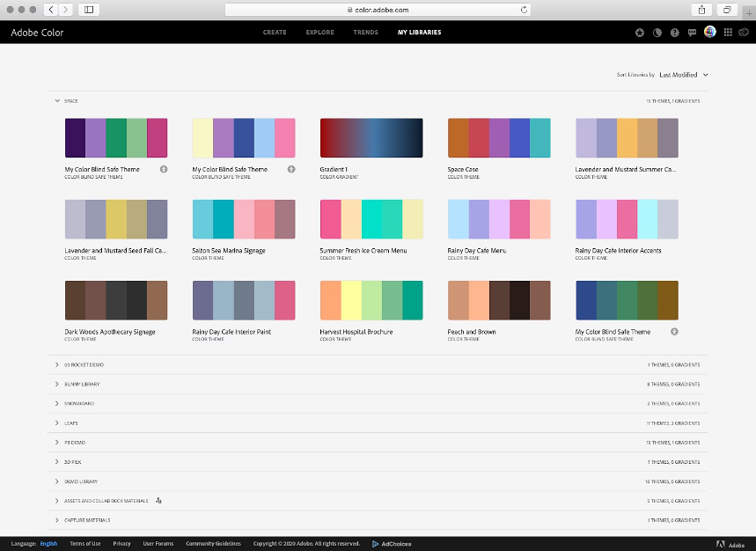Image resolution: width=756 pixels, height=551 pixels.
Task: Click the color.adobe.com address bar
Action: pos(378,10)
